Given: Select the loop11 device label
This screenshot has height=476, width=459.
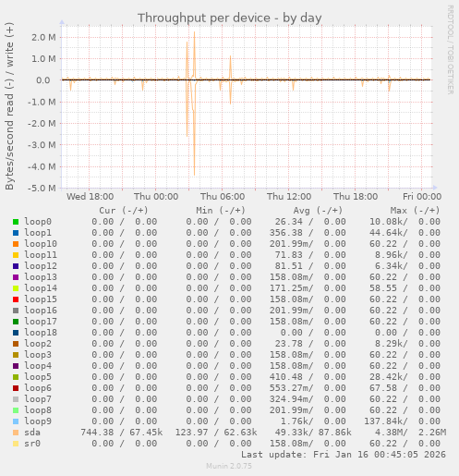Looking at the screenshot, I should pyautogui.click(x=41, y=255).
